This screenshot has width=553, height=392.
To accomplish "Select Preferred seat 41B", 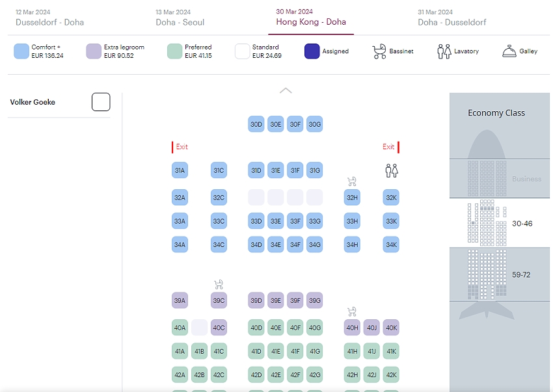I will (199, 352).
